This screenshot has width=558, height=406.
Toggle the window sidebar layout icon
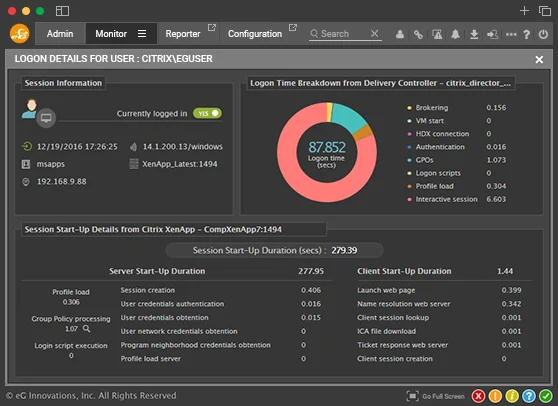point(63,11)
